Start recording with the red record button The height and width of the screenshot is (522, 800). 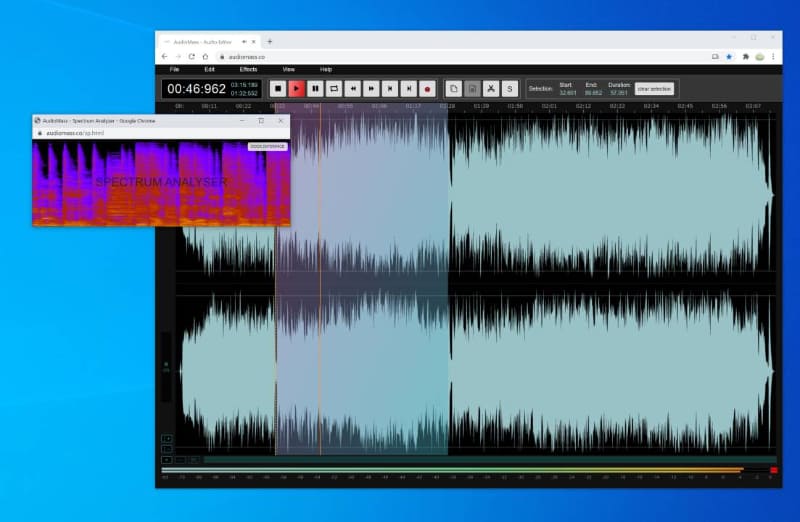tap(428, 89)
